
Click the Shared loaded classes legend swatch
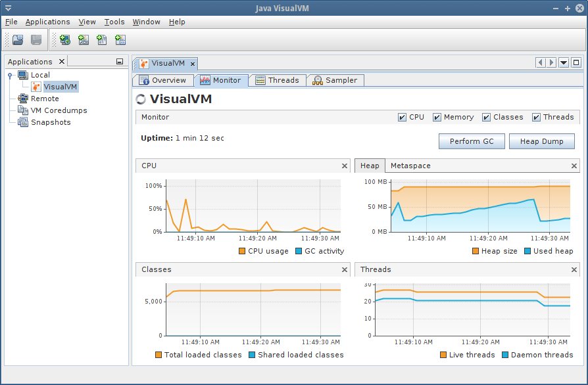pyautogui.click(x=252, y=355)
